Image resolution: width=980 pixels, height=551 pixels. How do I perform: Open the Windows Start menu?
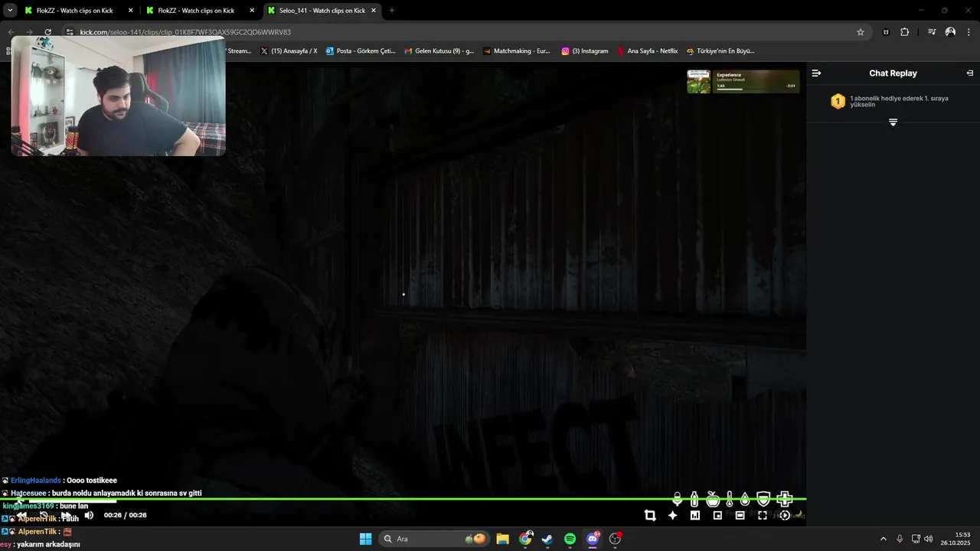coord(365,539)
